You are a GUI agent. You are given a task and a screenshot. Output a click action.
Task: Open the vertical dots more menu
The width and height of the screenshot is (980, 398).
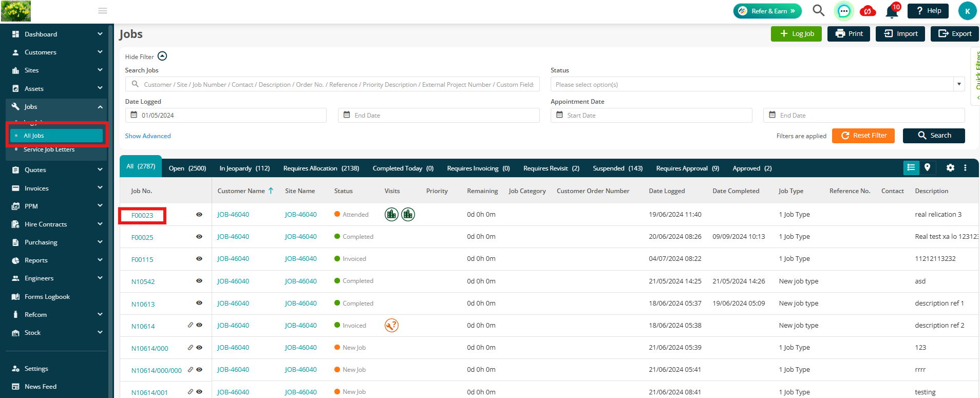coord(965,167)
